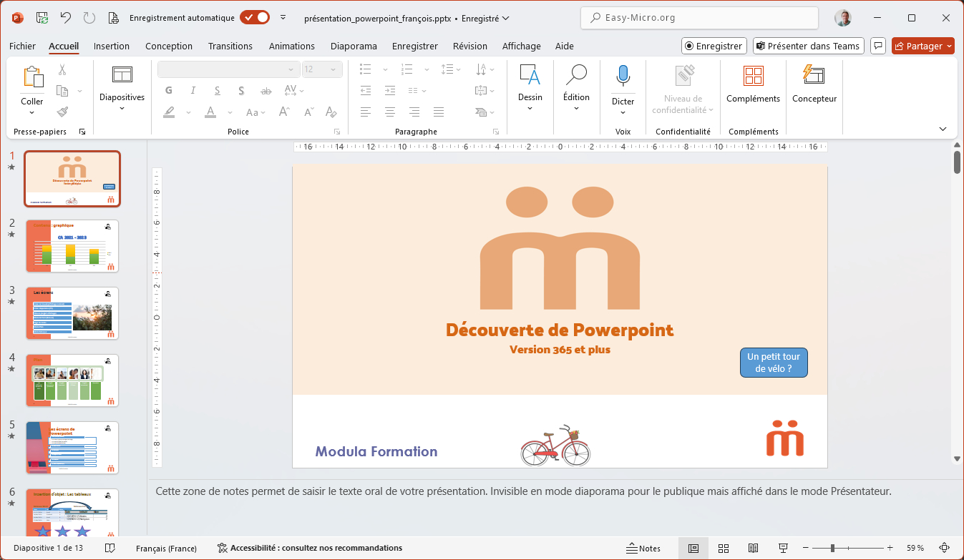Switch to slide sorter view icon
The height and width of the screenshot is (560, 964).
(723, 548)
